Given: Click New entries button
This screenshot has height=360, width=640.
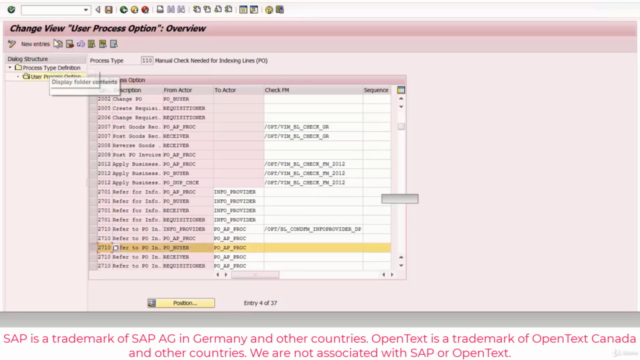Looking at the screenshot, I should (x=35, y=44).
